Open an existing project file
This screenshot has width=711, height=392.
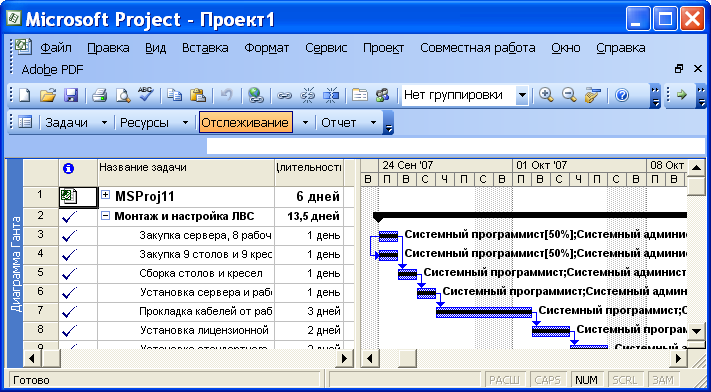point(48,95)
